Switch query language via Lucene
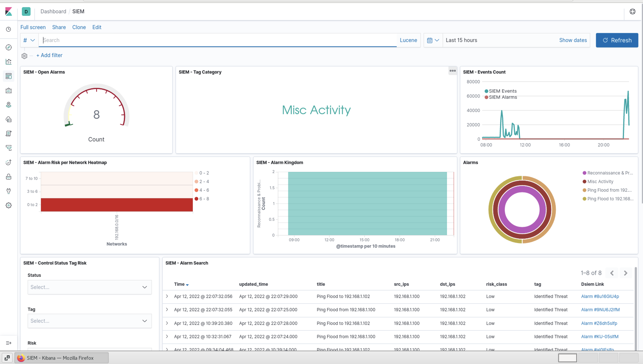The height and width of the screenshot is (364, 643). pos(408,40)
